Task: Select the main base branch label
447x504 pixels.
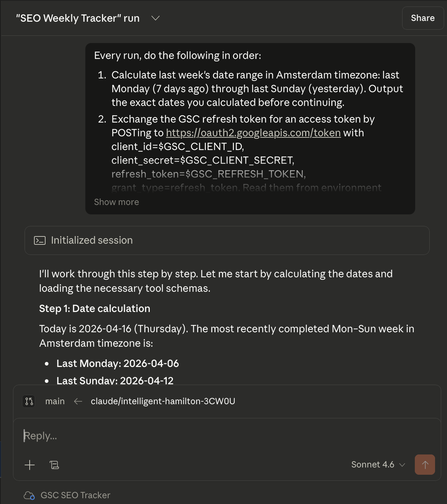Action: coord(55,401)
